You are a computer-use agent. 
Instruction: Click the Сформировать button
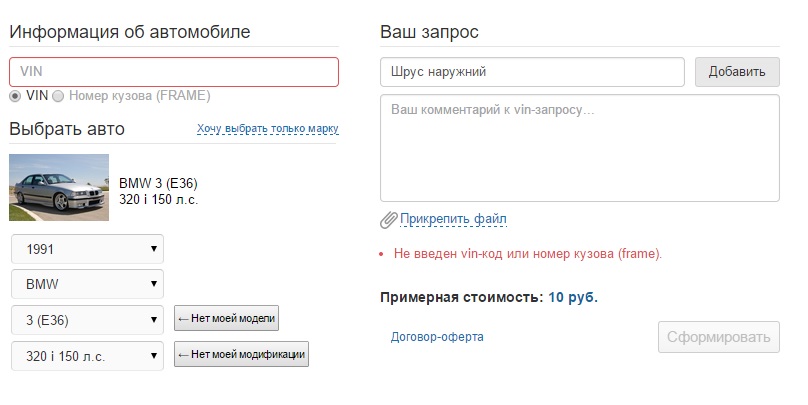coord(718,337)
